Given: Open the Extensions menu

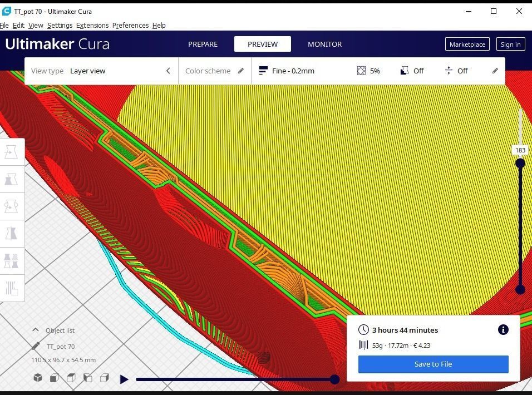Looking at the screenshot, I should click(92, 26).
